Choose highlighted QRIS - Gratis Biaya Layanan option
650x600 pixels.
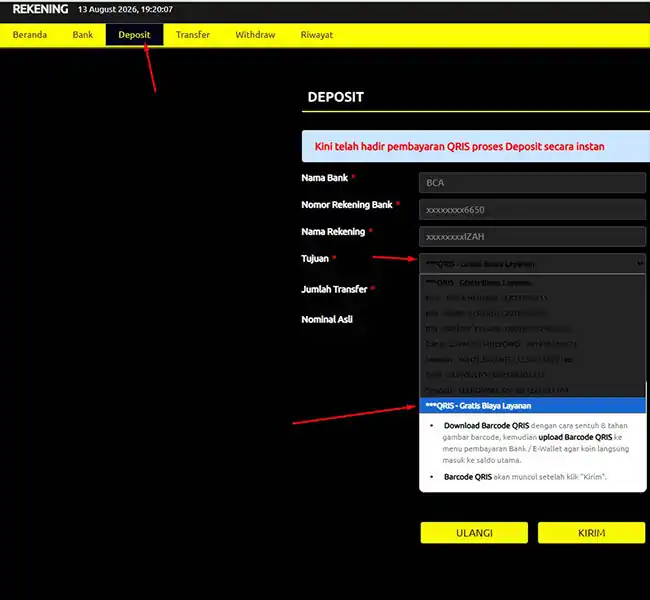(532, 406)
